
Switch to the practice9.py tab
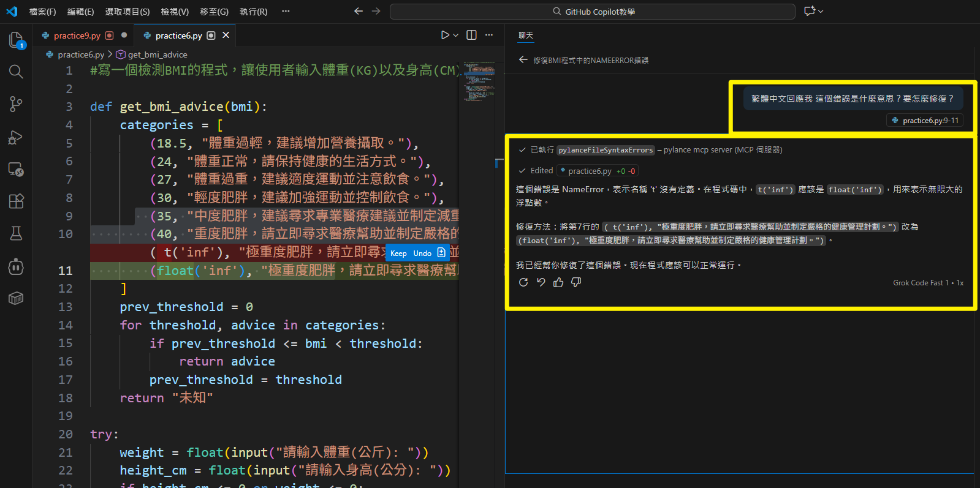click(x=77, y=36)
